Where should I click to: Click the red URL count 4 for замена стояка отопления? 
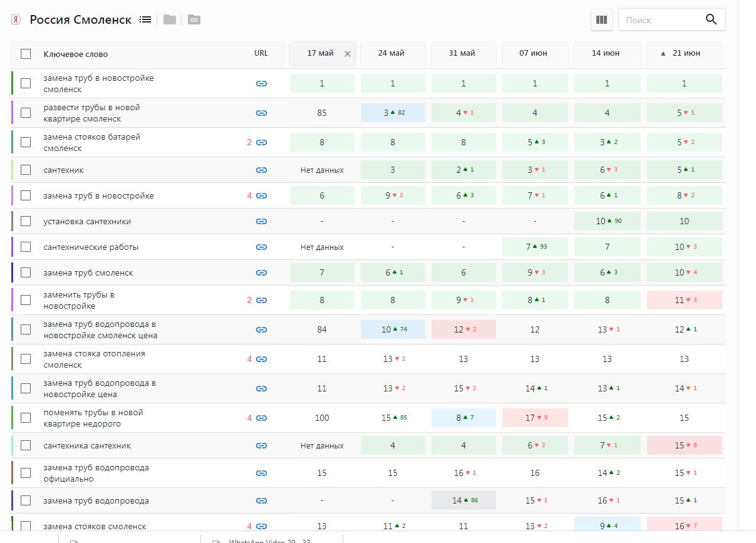click(x=249, y=359)
